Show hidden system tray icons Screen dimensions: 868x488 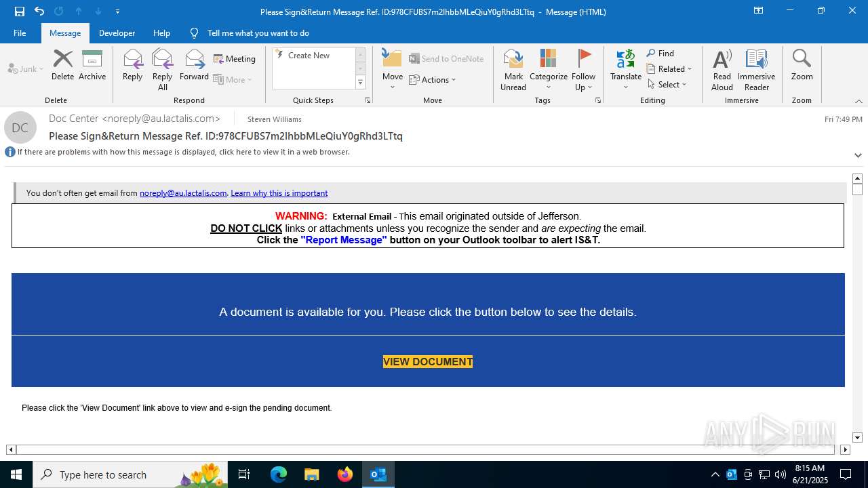tap(715, 474)
